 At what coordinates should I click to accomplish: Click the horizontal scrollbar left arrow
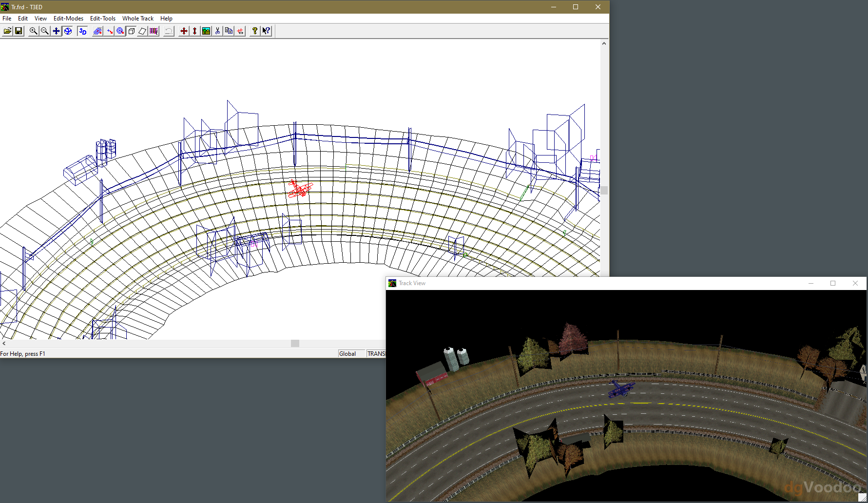(4, 344)
